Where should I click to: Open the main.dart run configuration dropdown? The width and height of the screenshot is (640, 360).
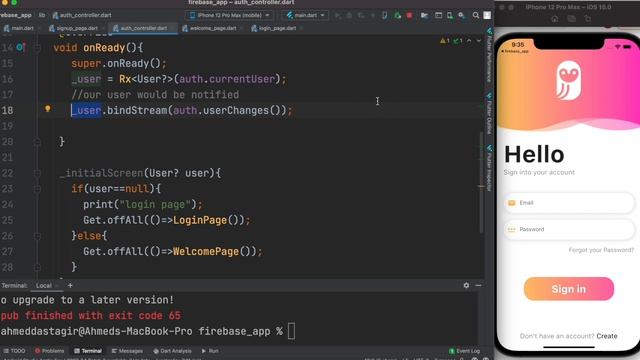pos(305,16)
